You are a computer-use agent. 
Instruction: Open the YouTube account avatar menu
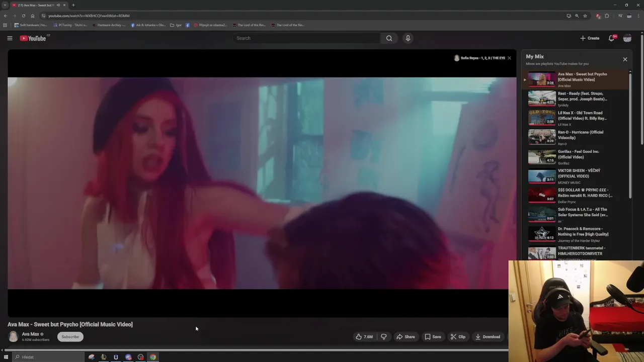(x=627, y=38)
